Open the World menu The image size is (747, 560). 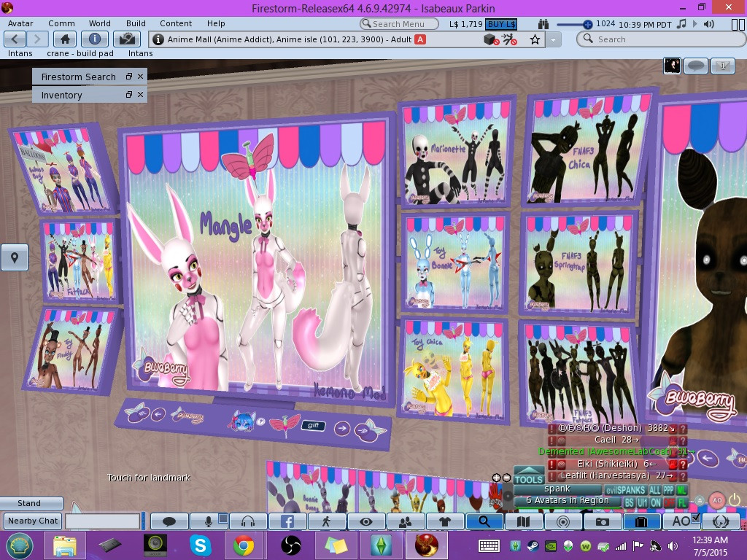(x=99, y=23)
